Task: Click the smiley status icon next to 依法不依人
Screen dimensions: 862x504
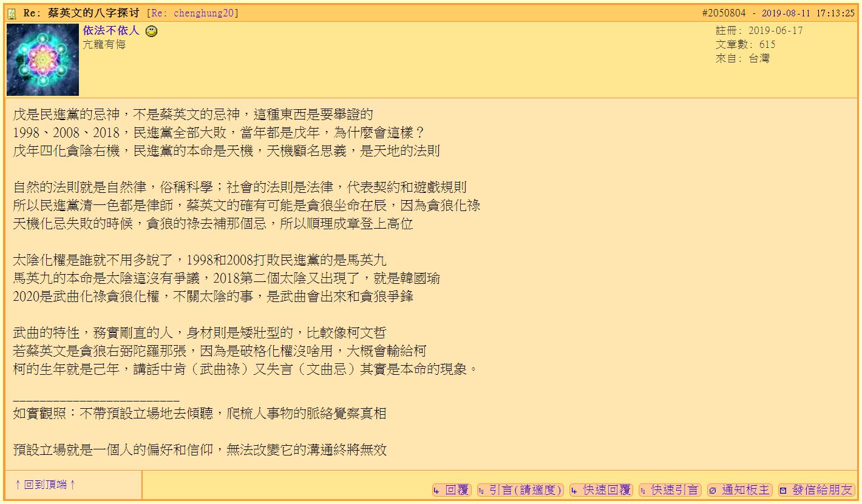Action: tap(152, 31)
